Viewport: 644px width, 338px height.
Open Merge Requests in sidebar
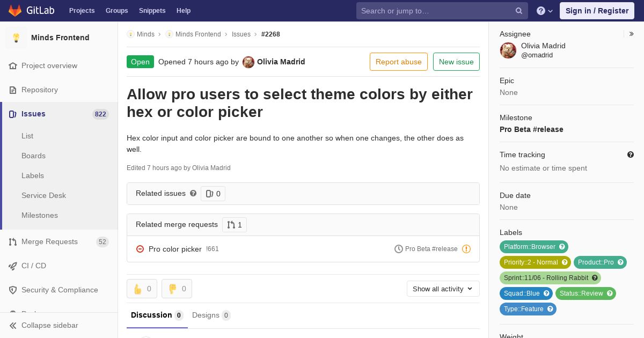coord(49,241)
